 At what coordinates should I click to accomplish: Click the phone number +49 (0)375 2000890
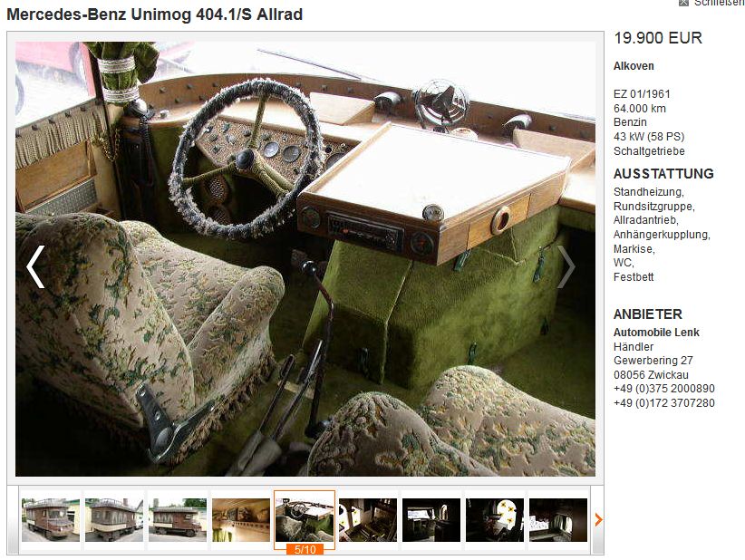(x=663, y=389)
